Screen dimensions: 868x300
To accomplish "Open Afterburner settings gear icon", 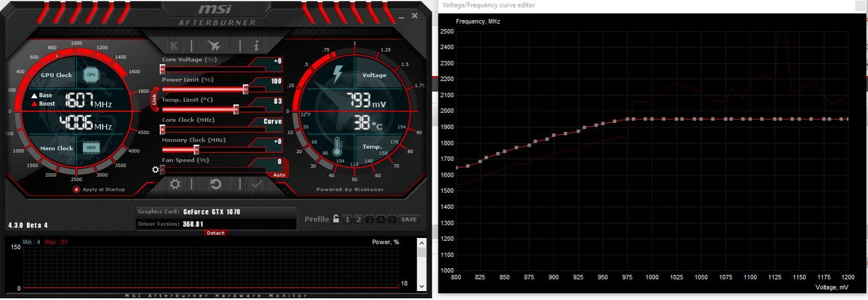I will 175,184.
